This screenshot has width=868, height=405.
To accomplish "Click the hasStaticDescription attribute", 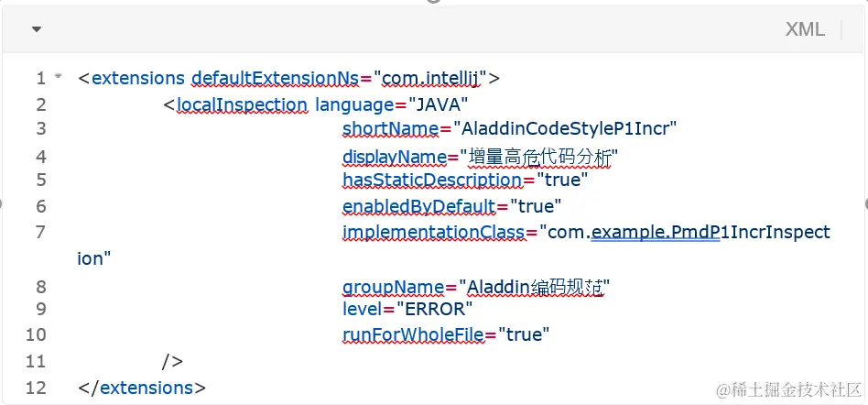I will point(425,180).
